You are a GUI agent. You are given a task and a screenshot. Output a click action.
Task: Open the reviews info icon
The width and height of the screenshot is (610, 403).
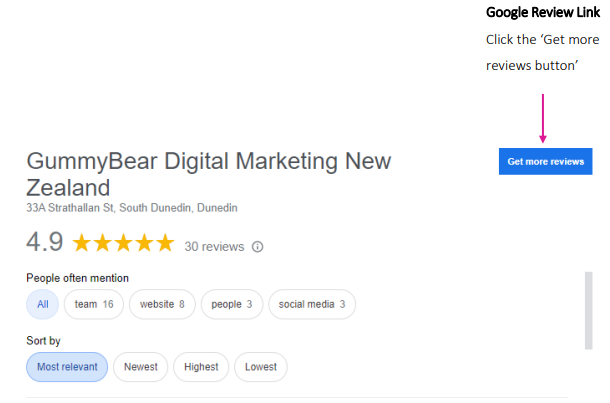258,247
